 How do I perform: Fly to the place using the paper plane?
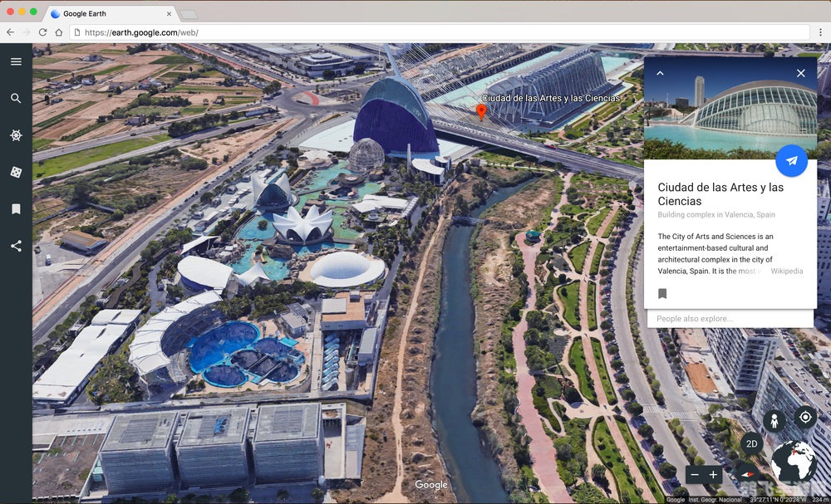tap(791, 160)
